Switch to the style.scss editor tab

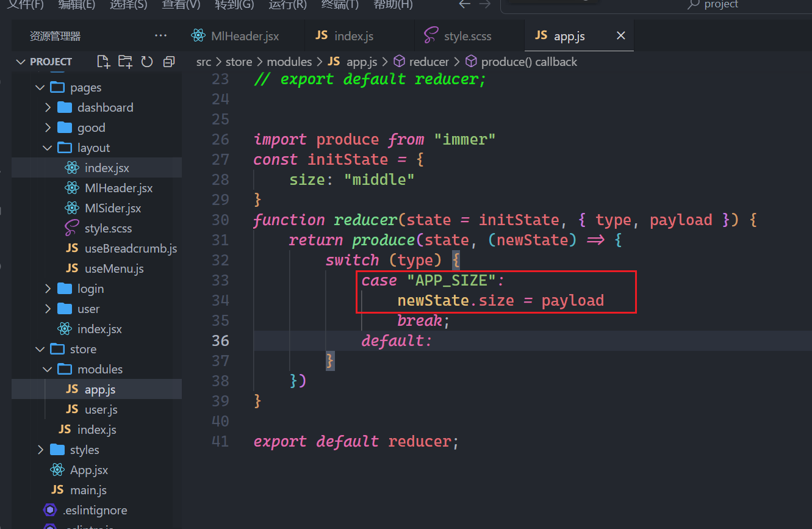pos(469,36)
